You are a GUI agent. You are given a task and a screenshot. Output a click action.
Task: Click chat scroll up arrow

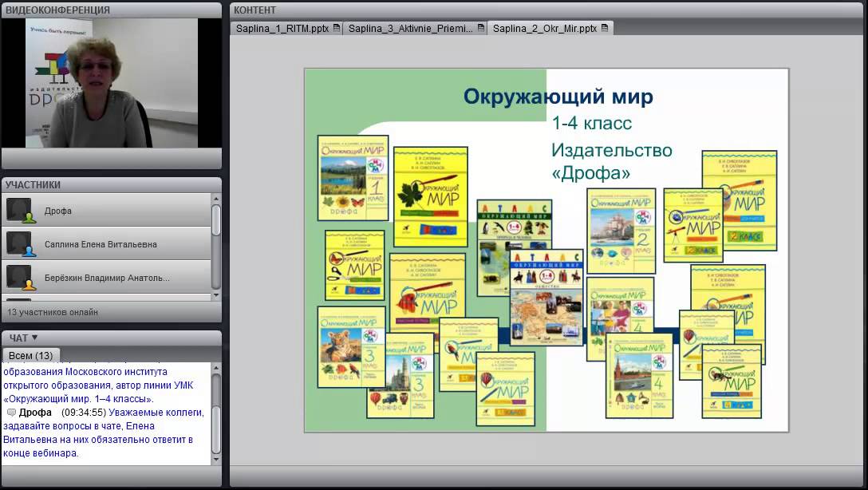pos(216,368)
